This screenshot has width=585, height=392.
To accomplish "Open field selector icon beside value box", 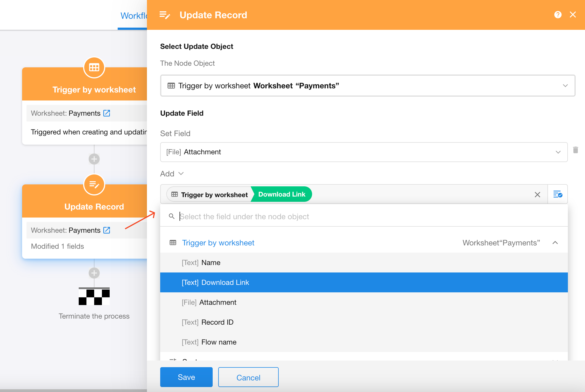I will (558, 194).
